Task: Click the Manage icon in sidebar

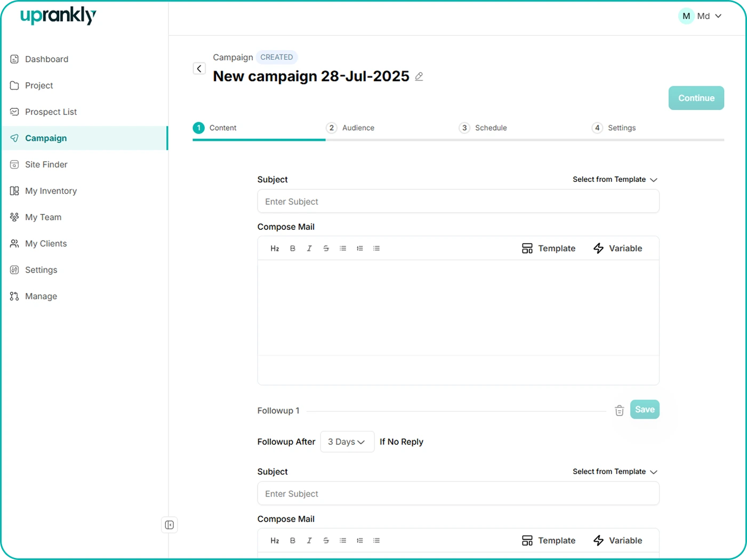Action: pos(14,296)
